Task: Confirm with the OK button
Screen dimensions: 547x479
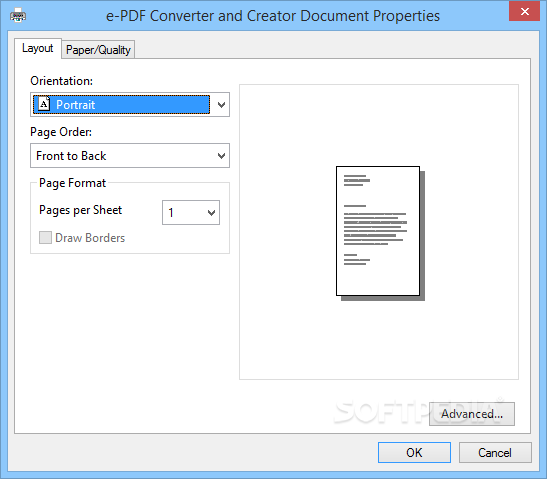Action: tap(414, 452)
